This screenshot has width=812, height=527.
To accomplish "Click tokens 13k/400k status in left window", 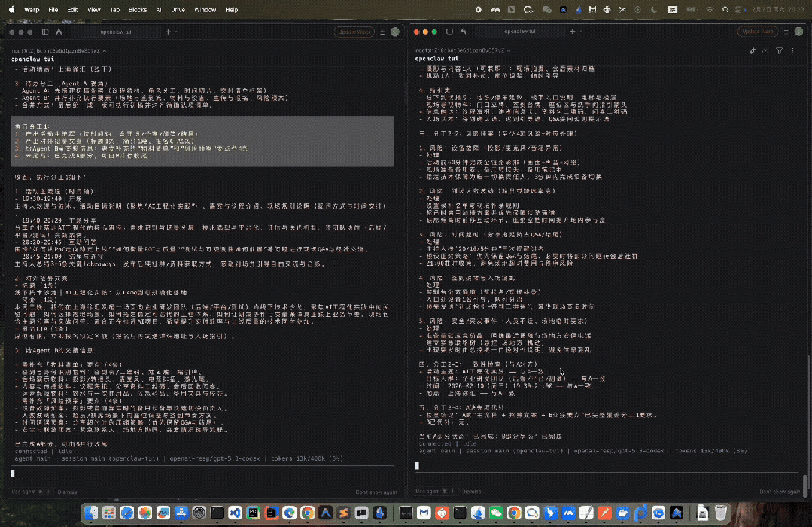I will pos(307,458).
